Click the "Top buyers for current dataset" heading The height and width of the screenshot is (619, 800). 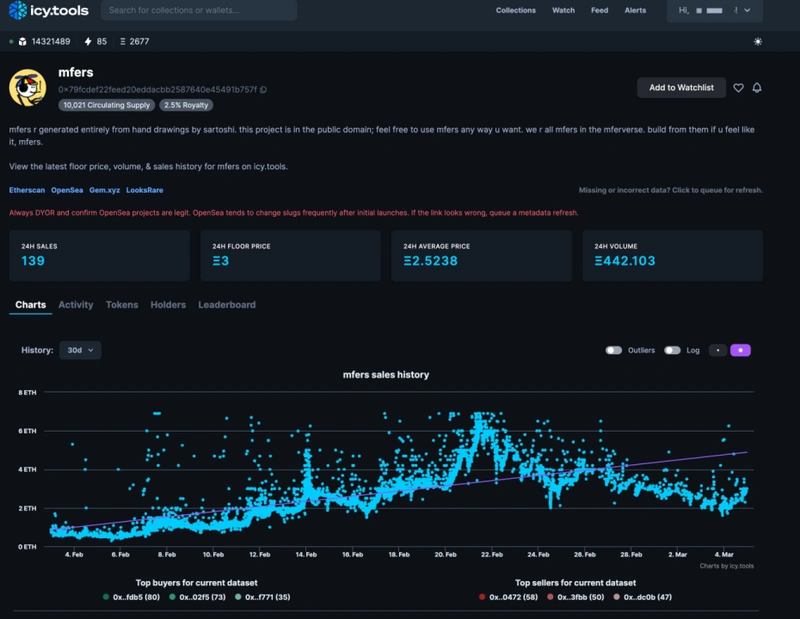(196, 583)
